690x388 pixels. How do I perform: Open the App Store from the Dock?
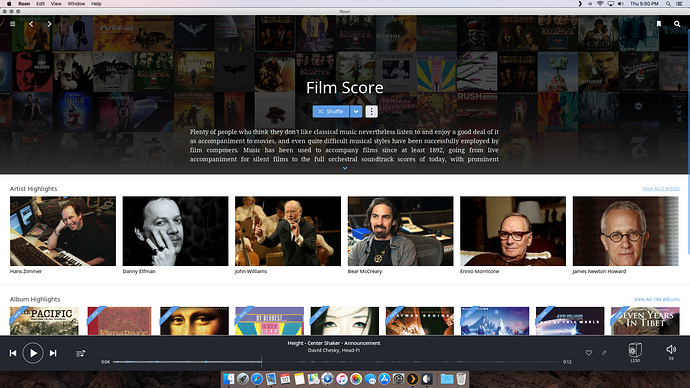pyautogui.click(x=384, y=379)
